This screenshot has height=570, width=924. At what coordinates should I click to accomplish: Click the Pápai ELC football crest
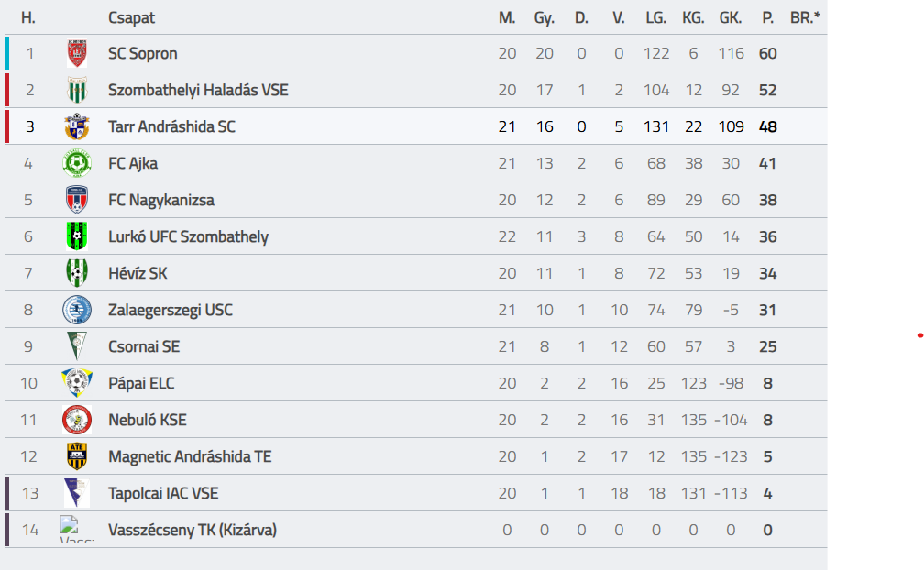coord(77,383)
